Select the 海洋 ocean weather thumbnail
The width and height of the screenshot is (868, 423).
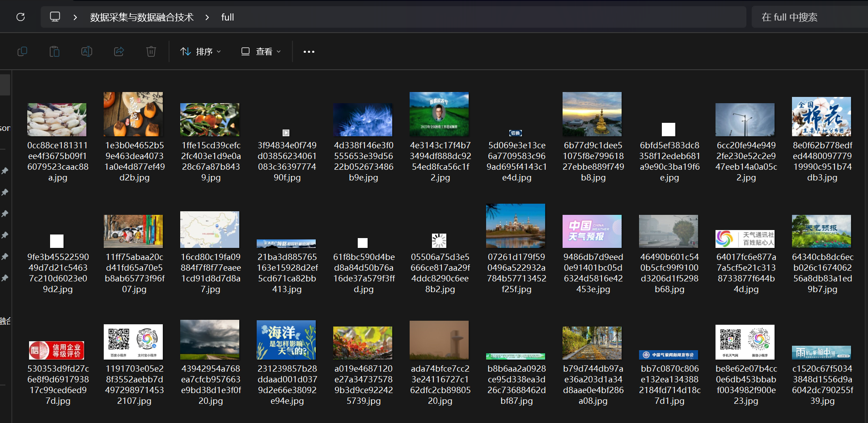pyautogui.click(x=286, y=340)
